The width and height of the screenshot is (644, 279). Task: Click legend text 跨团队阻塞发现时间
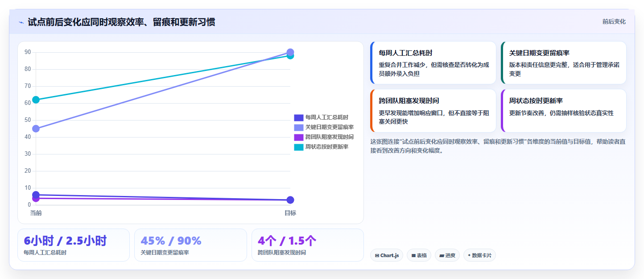[x=330, y=137]
